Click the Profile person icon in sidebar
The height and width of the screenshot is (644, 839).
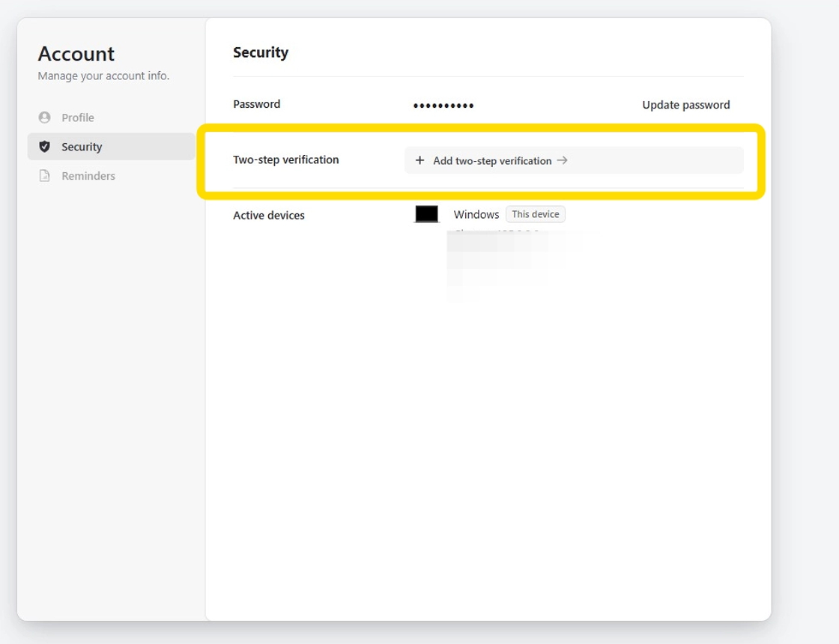[44, 118]
